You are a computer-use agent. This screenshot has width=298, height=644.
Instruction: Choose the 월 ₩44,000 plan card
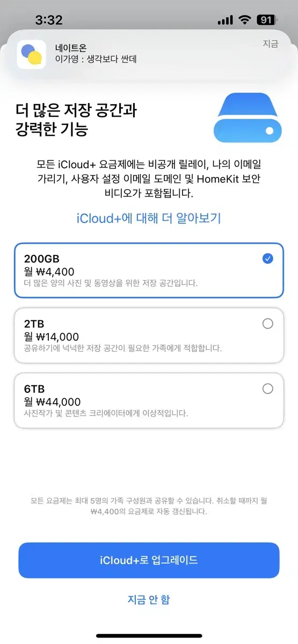pyautogui.click(x=149, y=400)
